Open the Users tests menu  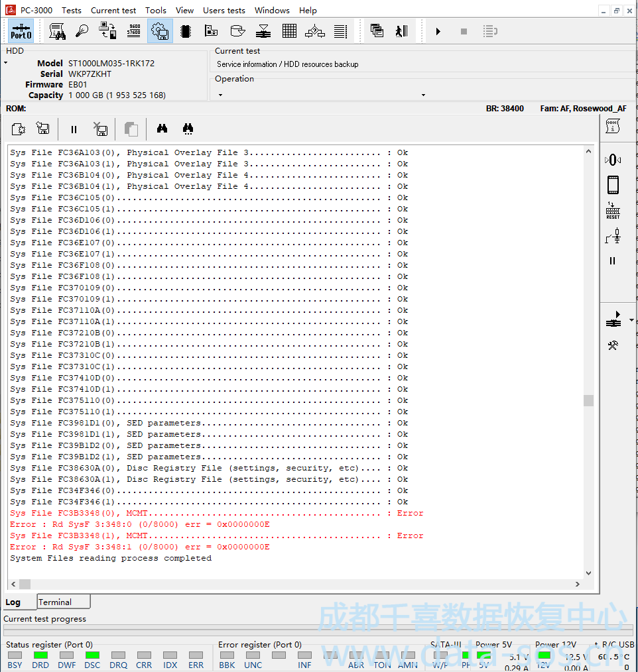click(x=223, y=10)
